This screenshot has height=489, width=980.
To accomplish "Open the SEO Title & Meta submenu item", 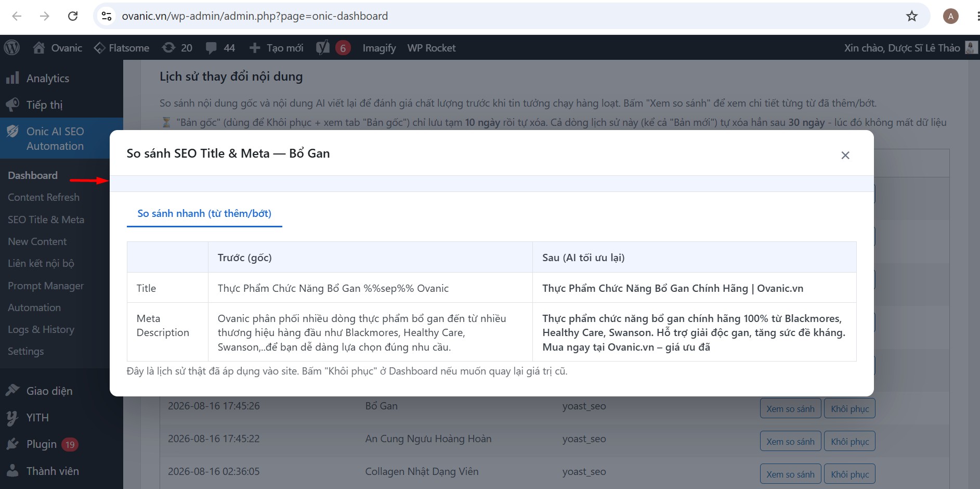I will click(x=46, y=220).
